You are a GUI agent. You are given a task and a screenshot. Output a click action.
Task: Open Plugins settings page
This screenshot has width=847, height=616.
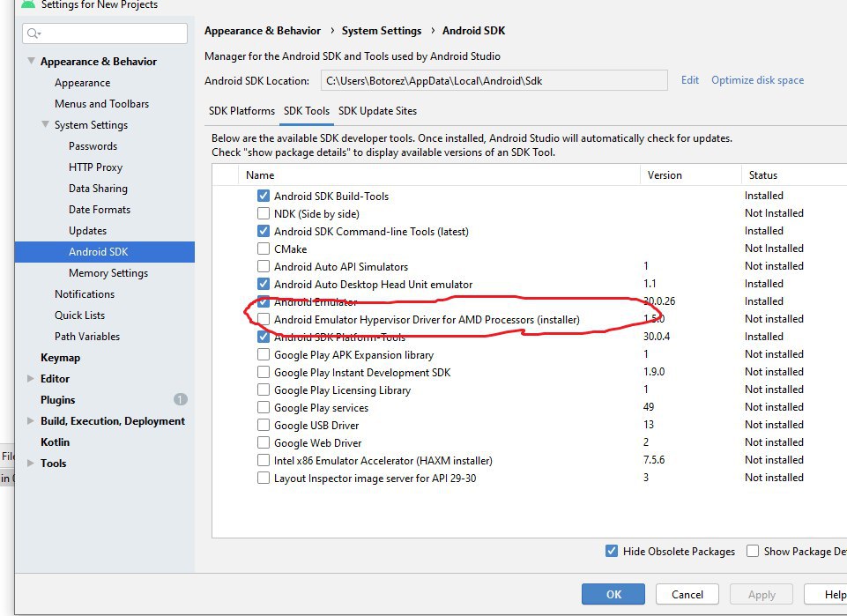pos(58,399)
